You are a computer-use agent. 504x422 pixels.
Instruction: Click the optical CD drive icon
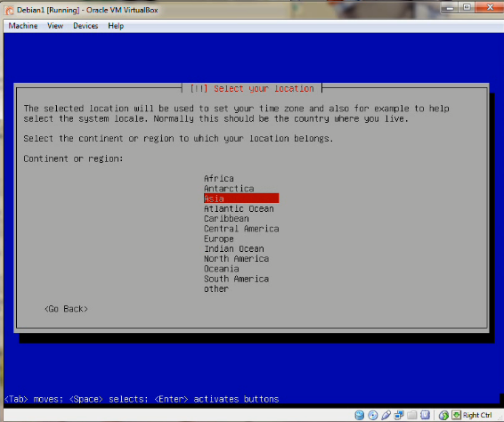[x=373, y=415]
